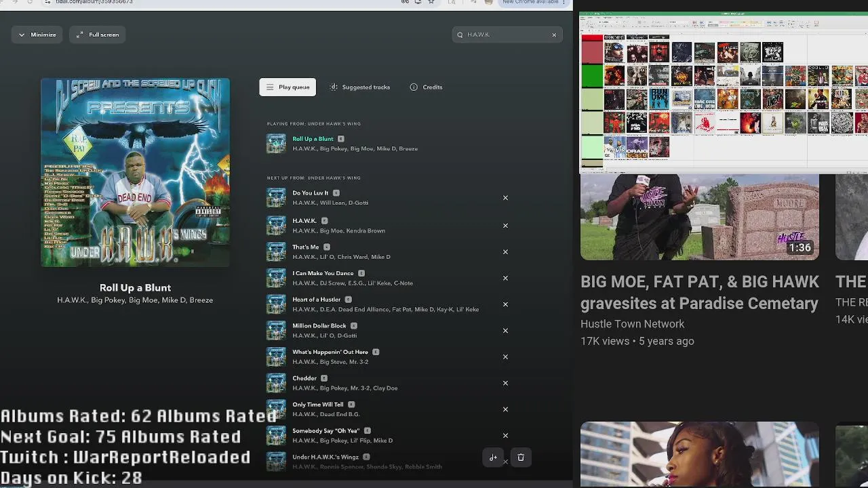The width and height of the screenshot is (868, 488).
Task: Click the Roll Up a Blunt title under cover
Action: [x=135, y=287]
